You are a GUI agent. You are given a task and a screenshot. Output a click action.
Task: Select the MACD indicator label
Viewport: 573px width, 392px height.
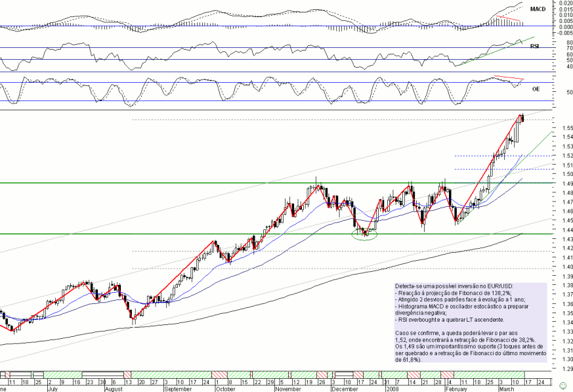click(x=538, y=9)
